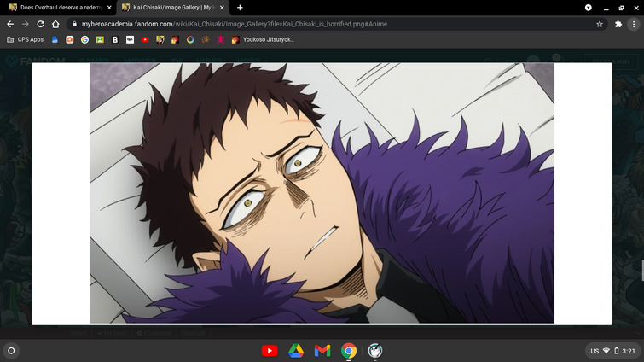This screenshot has width=644, height=362.
Task: Open the rainbow ring bookmark
Action: [x=190, y=39]
